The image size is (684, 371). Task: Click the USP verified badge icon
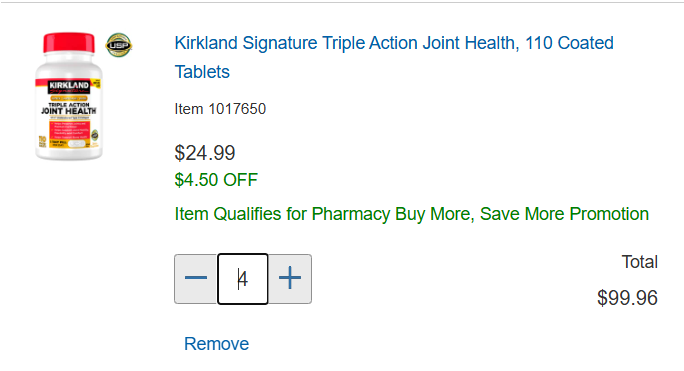point(119,45)
